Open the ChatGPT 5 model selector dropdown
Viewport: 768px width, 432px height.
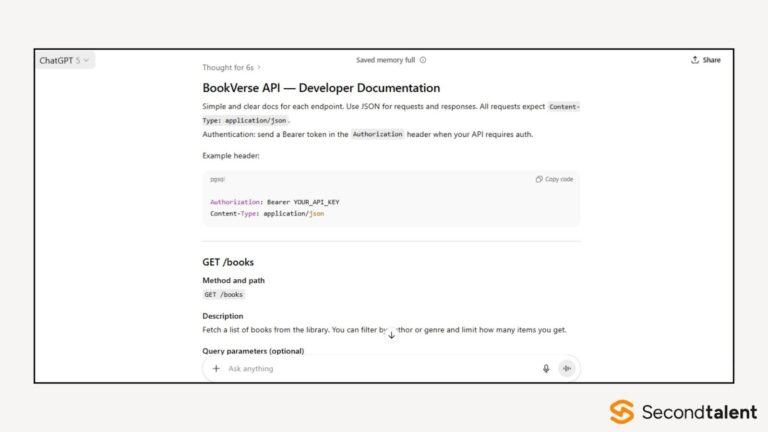click(x=64, y=60)
